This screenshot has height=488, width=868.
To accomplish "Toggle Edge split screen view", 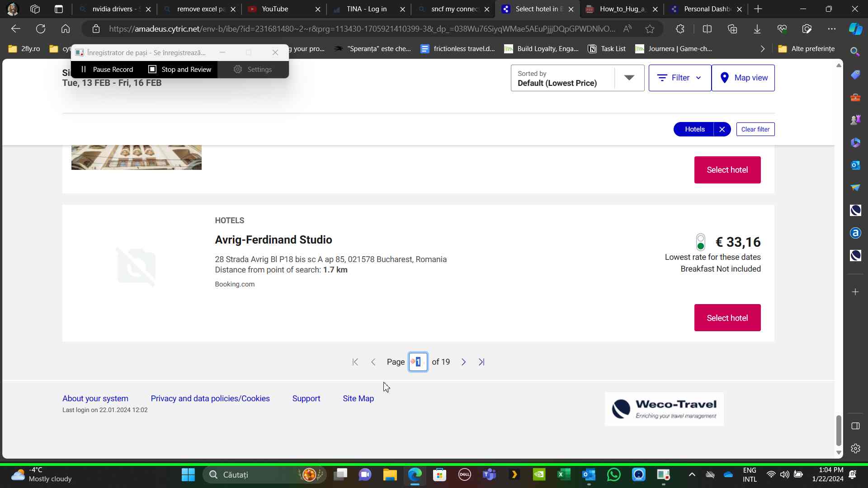I will (x=707, y=29).
